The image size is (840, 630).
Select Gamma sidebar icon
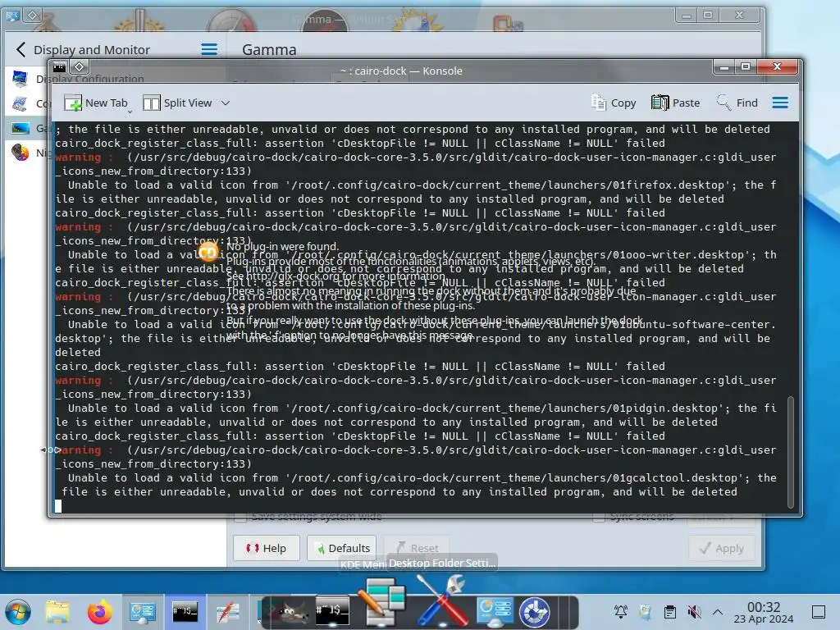tap(21, 128)
